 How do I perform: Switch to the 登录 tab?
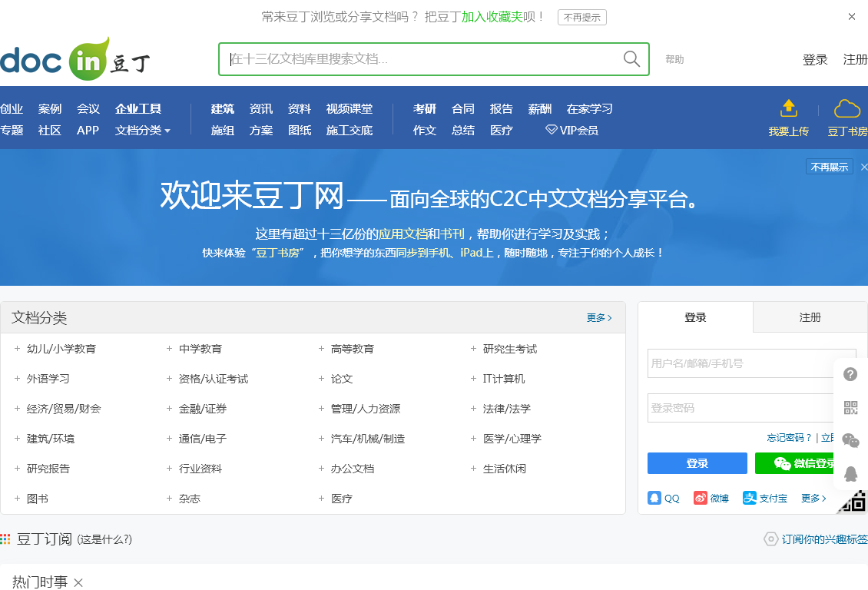tap(695, 317)
